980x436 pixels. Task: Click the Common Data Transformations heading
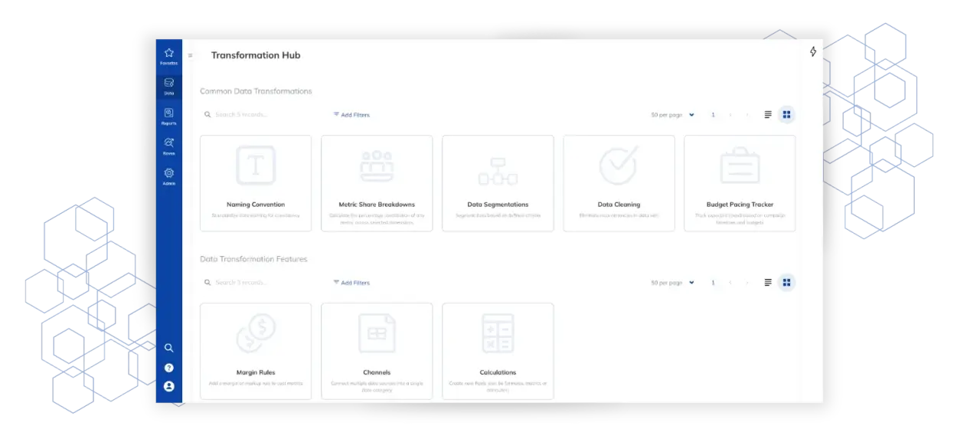256,91
